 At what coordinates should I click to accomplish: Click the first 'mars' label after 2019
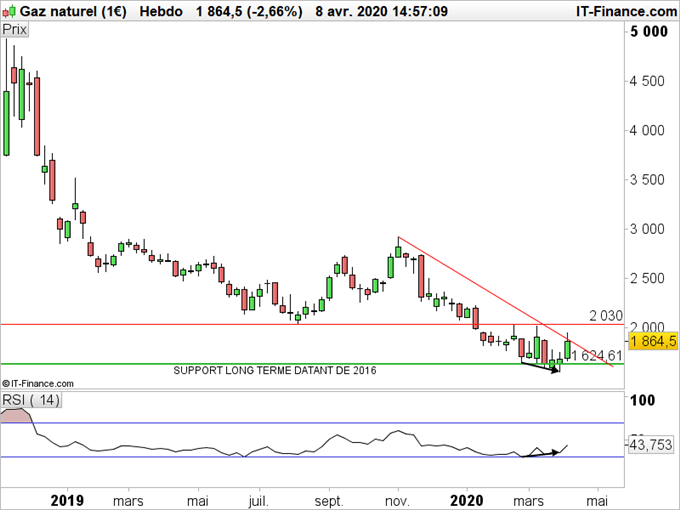tap(128, 501)
